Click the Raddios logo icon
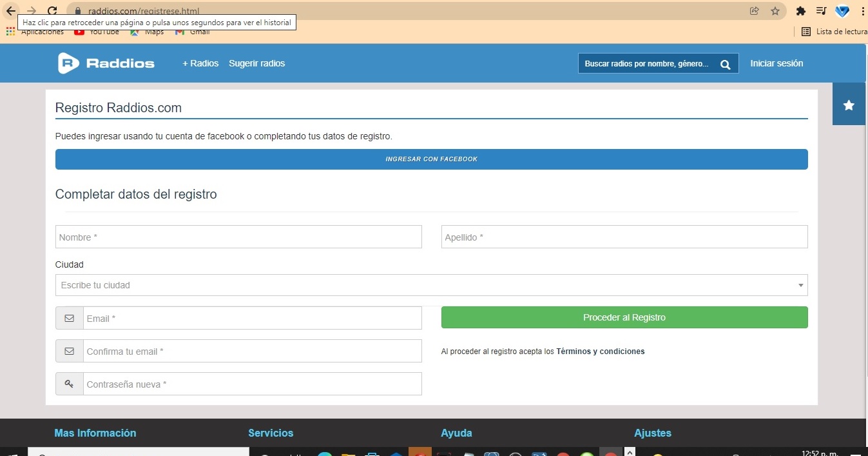This screenshot has width=868, height=456. [68, 63]
